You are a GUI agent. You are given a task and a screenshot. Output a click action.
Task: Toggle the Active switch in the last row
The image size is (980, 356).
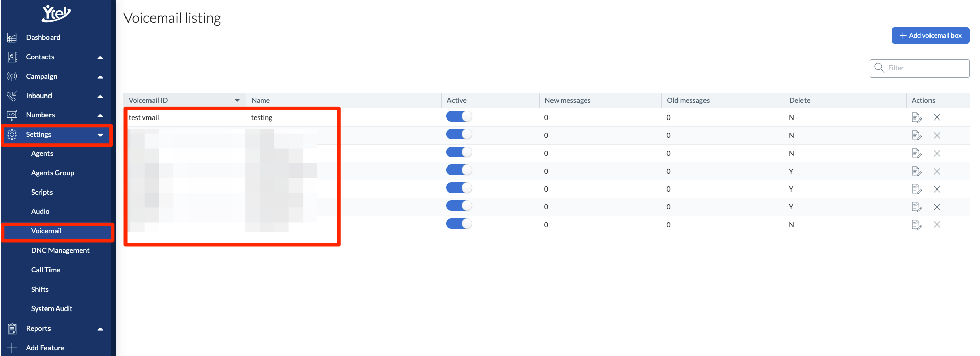(x=459, y=224)
